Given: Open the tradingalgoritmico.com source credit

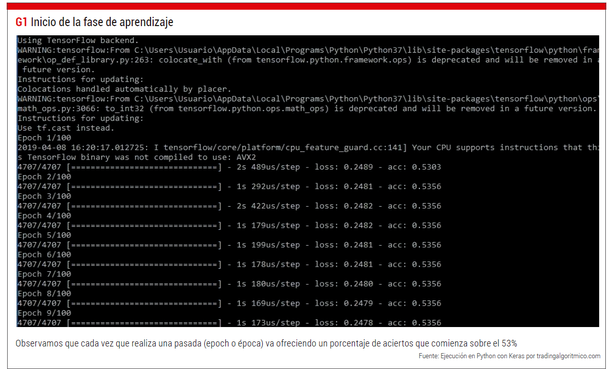Looking at the screenshot, I should click(x=509, y=356).
